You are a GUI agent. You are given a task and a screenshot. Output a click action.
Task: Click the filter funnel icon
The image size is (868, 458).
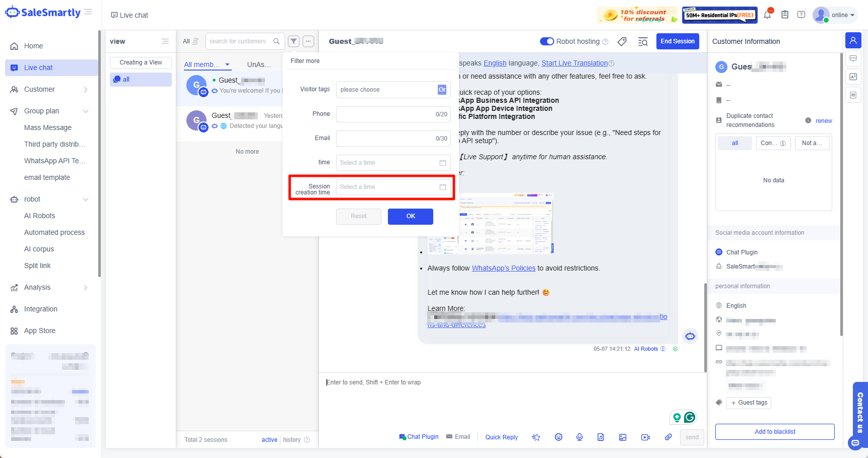pyautogui.click(x=294, y=41)
